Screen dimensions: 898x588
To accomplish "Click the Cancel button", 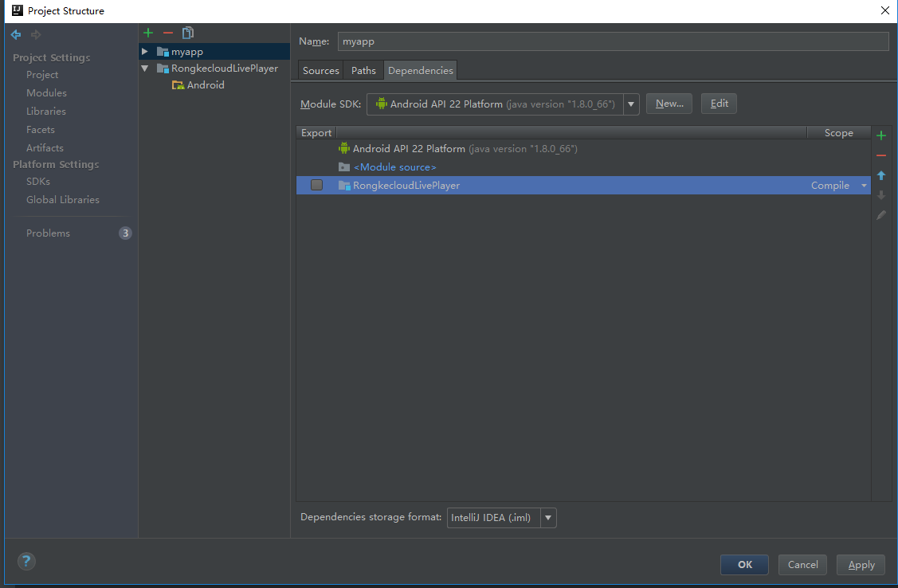I will [802, 565].
